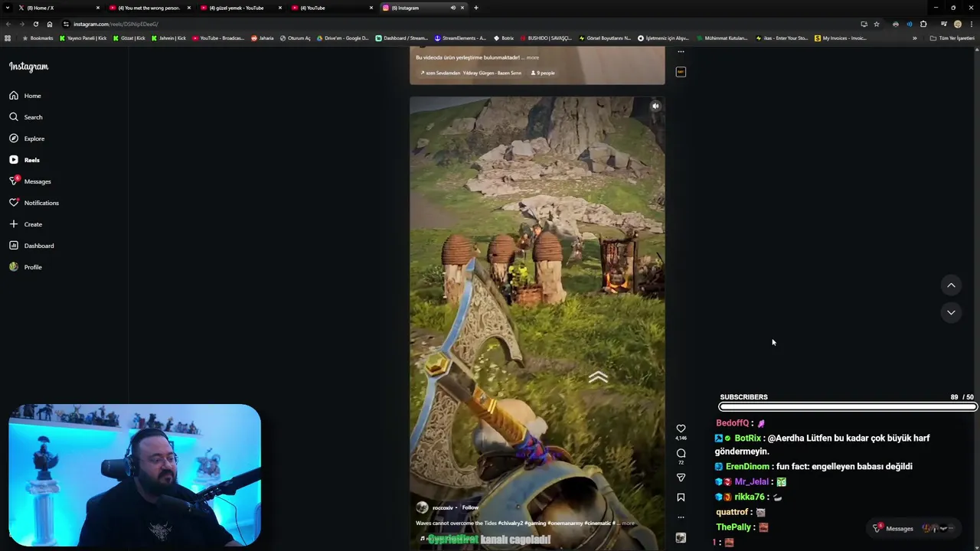Open the roccoxiv profile username
Viewport: 980px width, 551px height.
coord(443,507)
